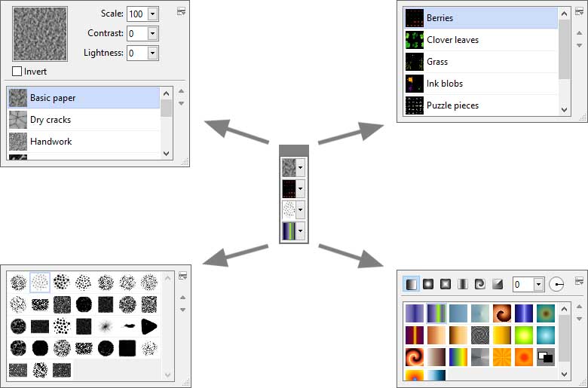Pick the dark blue gradient with bright center stripe
Image resolution: width=588 pixels, height=388 pixels.
(524, 313)
